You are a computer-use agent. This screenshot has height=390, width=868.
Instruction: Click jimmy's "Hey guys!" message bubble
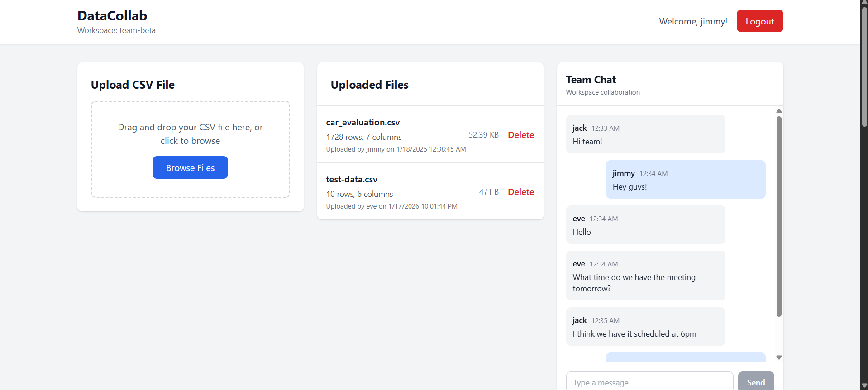(685, 180)
